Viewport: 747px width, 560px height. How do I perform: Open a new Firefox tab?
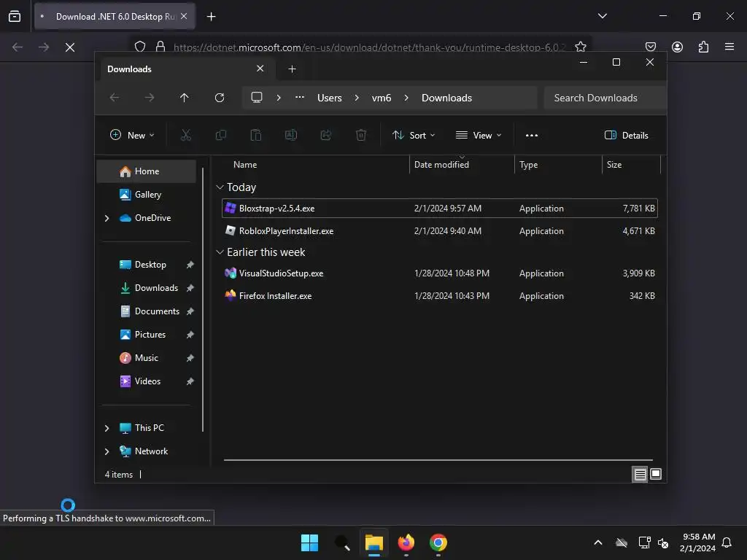(x=211, y=17)
